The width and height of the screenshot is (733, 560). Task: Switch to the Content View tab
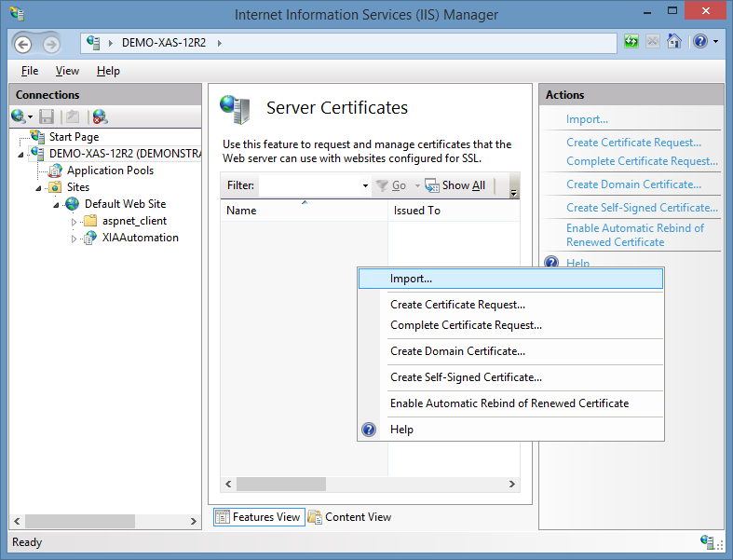[349, 517]
